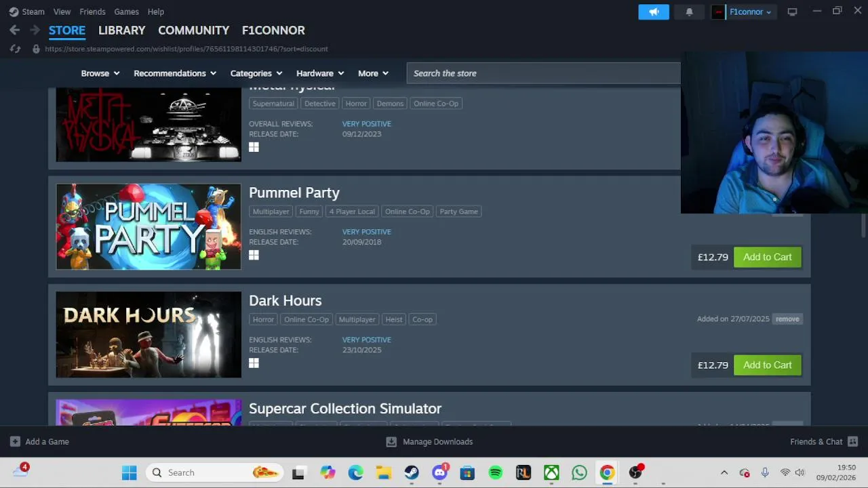Click Manage Downloads
The image size is (868, 488).
[x=438, y=442]
